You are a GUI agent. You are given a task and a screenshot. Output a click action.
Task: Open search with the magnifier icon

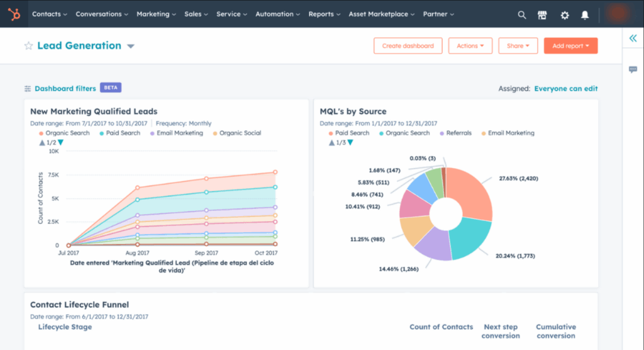521,14
